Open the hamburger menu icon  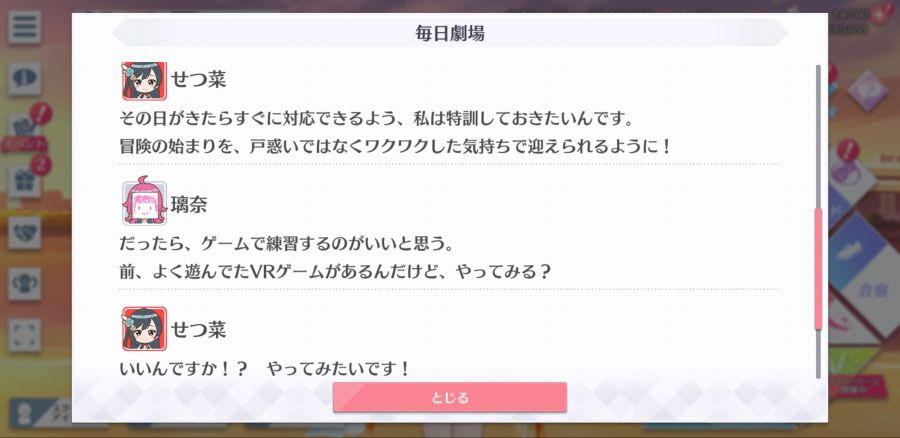pos(24,27)
